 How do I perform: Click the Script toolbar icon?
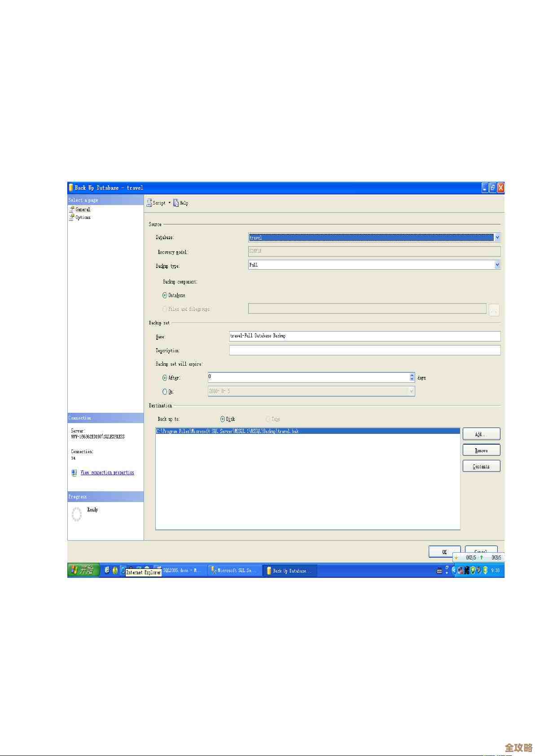(149, 203)
